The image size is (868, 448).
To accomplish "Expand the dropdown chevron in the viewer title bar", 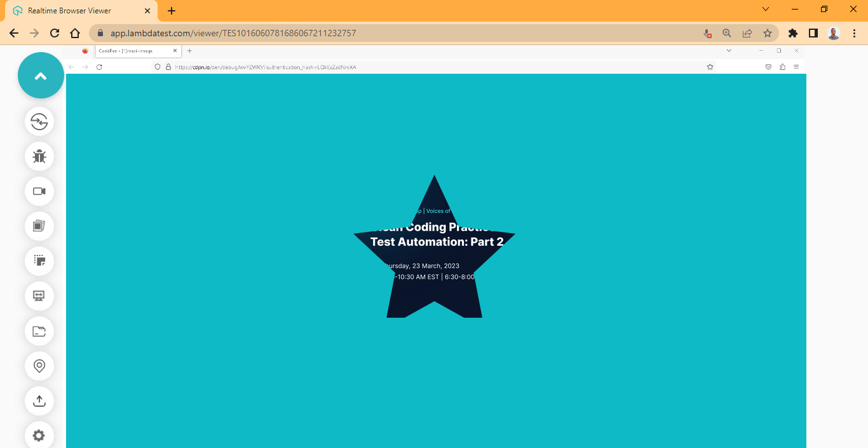I will pos(765,10).
